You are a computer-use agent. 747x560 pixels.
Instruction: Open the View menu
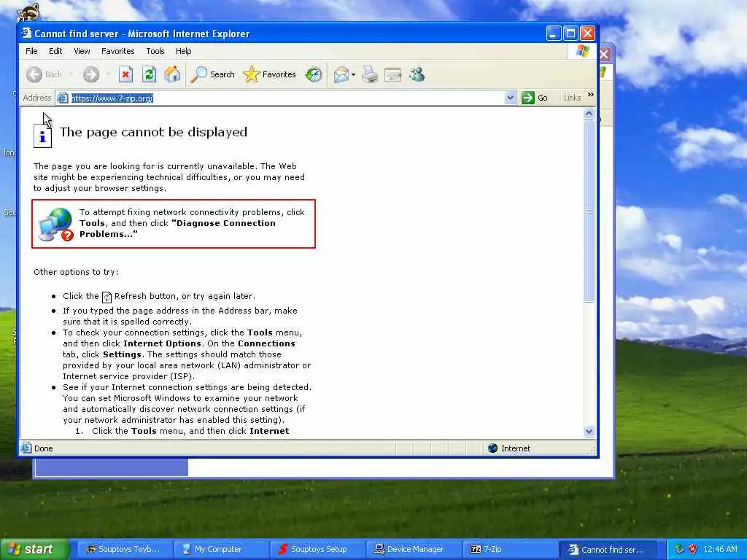[x=82, y=51]
